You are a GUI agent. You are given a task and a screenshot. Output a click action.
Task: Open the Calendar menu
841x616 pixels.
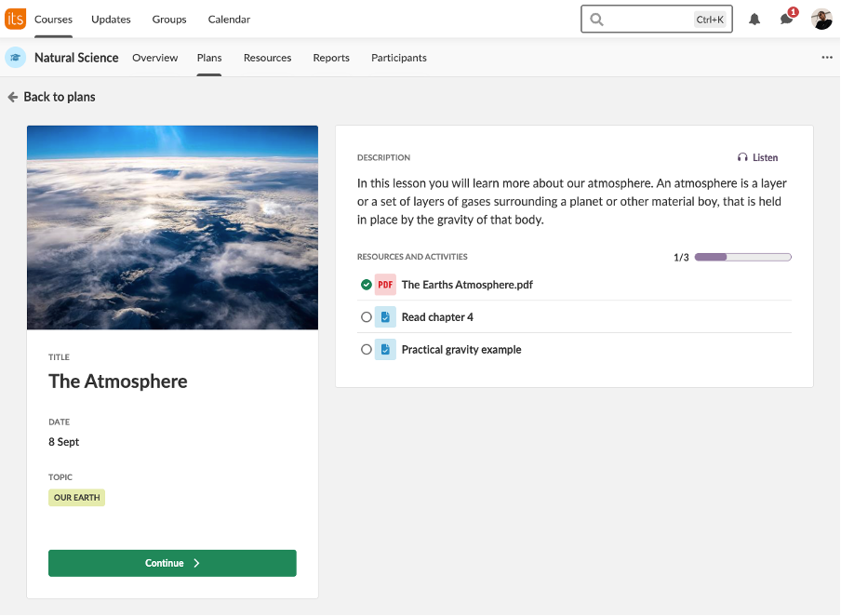pyautogui.click(x=229, y=20)
